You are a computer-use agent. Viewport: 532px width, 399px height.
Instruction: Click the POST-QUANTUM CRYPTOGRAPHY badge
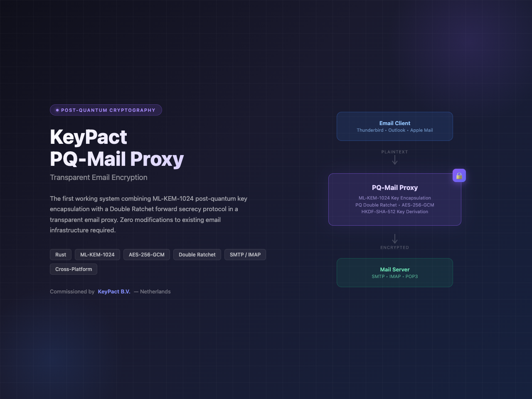tap(106, 110)
